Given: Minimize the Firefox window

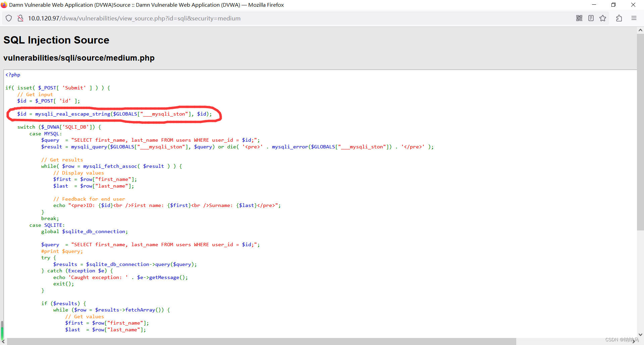Looking at the screenshot, I should pos(594,5).
